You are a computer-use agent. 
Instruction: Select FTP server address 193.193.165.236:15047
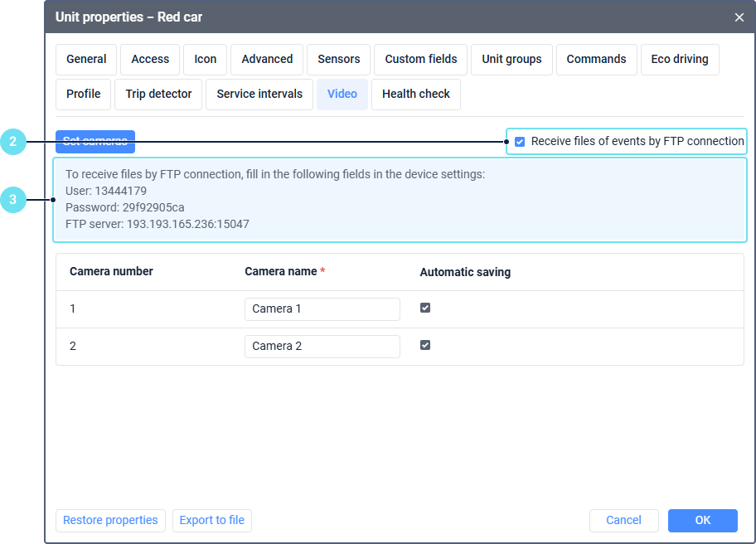click(188, 224)
